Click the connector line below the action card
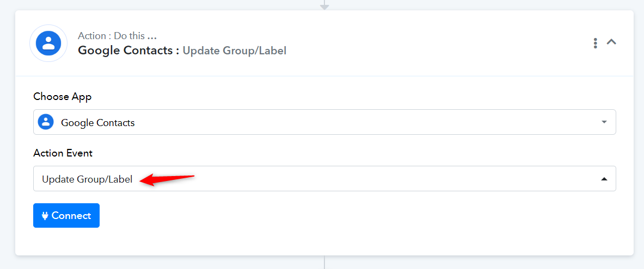This screenshot has height=269, width=644. [x=324, y=262]
